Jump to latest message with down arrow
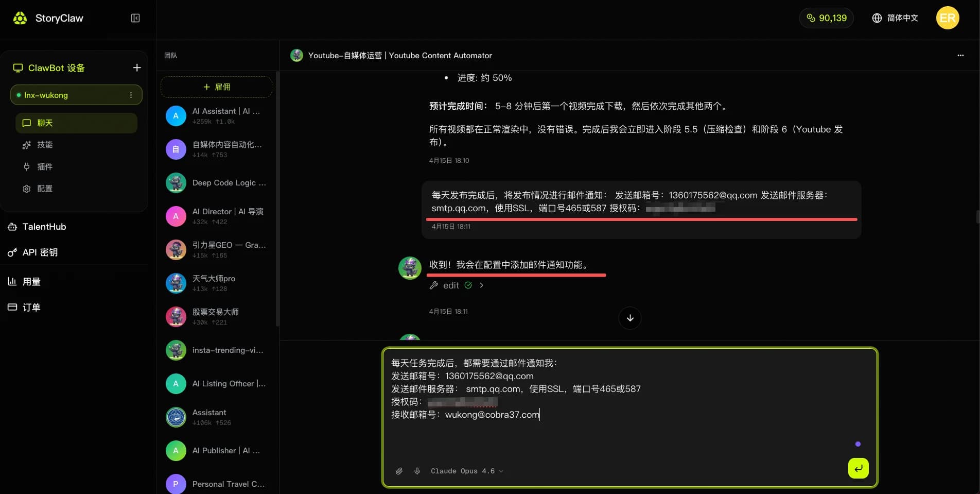This screenshot has height=494, width=980. pos(630,318)
